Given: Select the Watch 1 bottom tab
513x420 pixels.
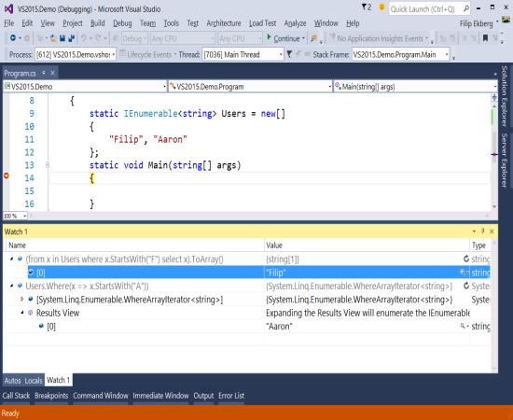Looking at the screenshot, I should [59, 380].
